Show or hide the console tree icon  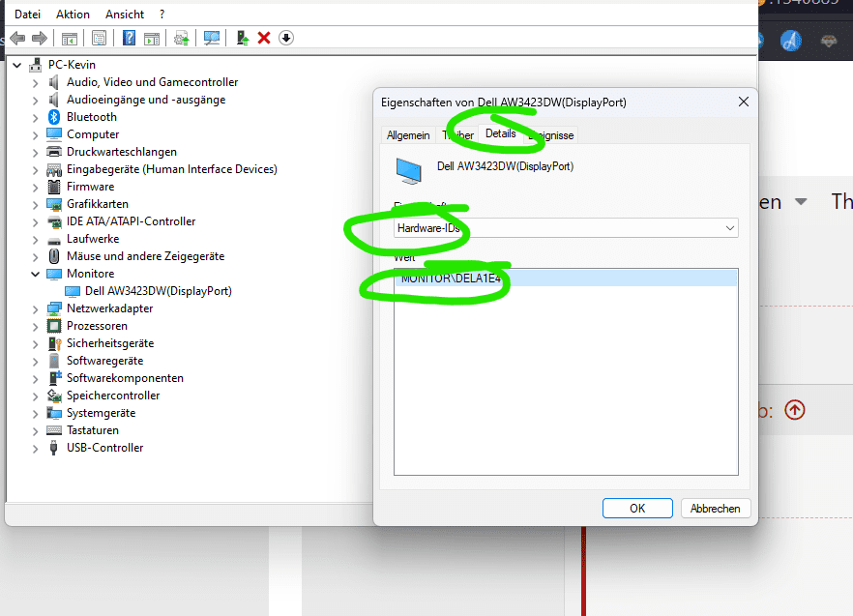point(69,38)
